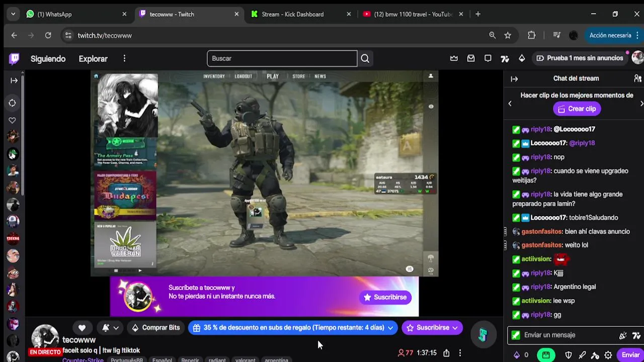Click Crear clip button
The width and height of the screenshot is (644, 362).
577,109
